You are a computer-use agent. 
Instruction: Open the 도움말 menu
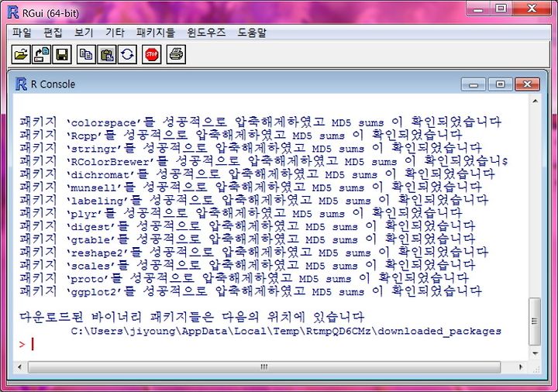(252, 33)
